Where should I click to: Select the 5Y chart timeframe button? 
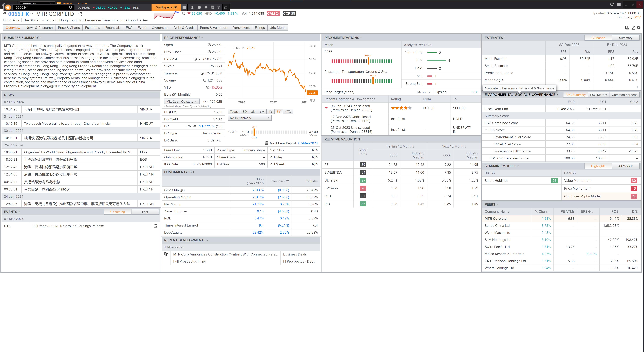point(279,112)
